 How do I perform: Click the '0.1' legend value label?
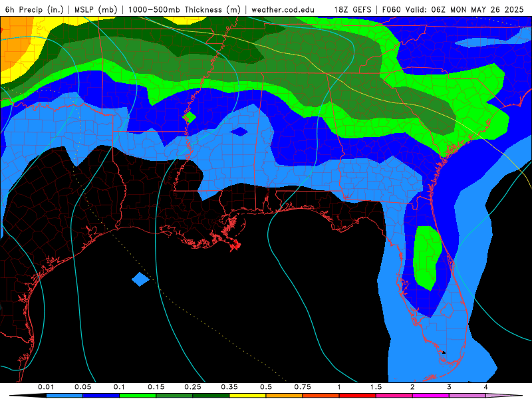pos(119,387)
